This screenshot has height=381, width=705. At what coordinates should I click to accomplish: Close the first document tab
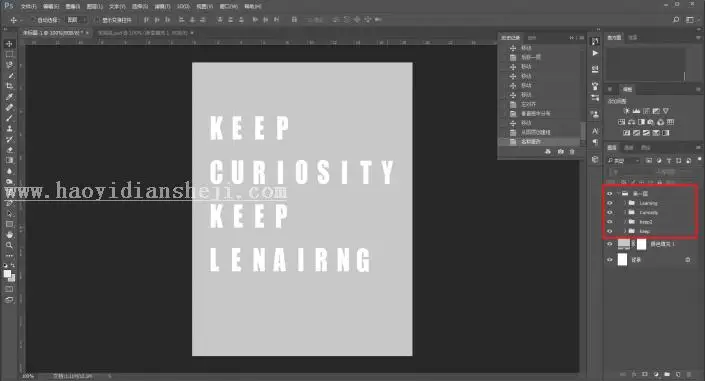tap(87, 33)
